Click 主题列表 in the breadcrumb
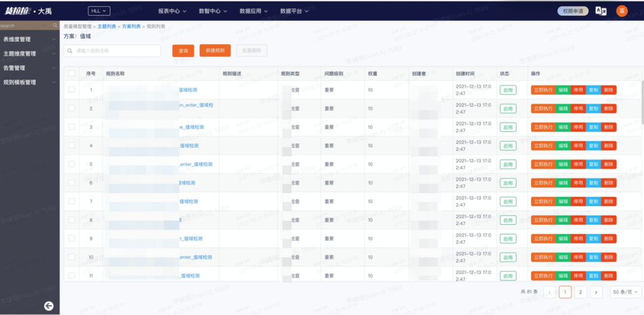 pos(106,26)
